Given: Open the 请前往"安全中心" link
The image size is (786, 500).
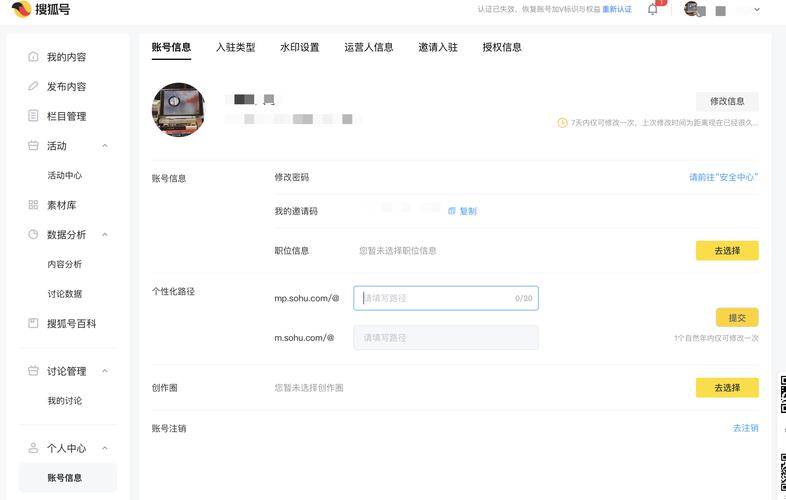Looking at the screenshot, I should [x=723, y=177].
